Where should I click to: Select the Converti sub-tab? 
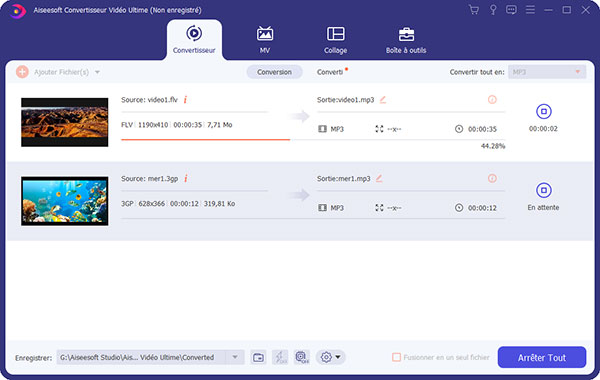[330, 72]
